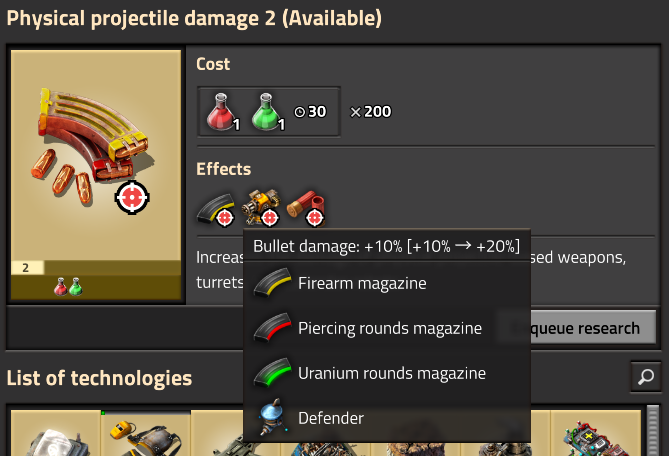Click the bullet damage effect icon

pyautogui.click(x=216, y=209)
